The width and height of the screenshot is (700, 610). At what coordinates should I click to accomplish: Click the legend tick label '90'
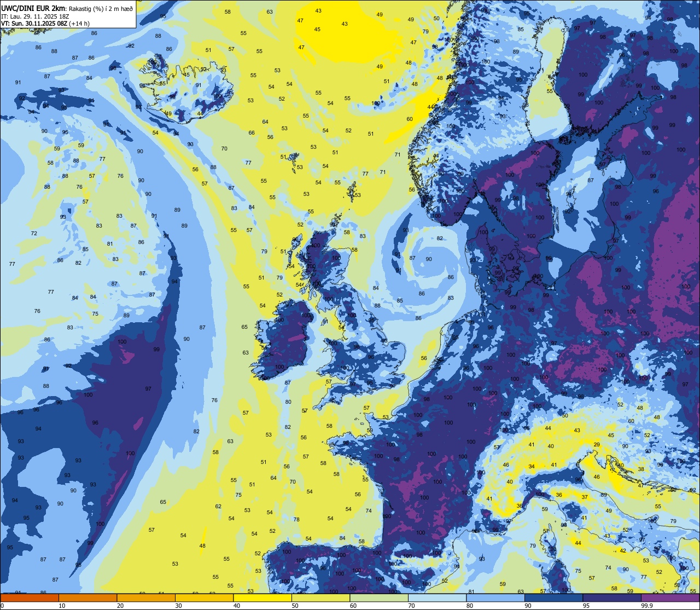pyautogui.click(x=528, y=606)
